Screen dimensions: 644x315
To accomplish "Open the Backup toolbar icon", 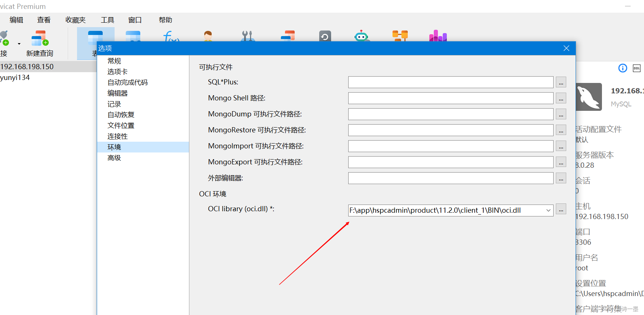I will point(325,36).
